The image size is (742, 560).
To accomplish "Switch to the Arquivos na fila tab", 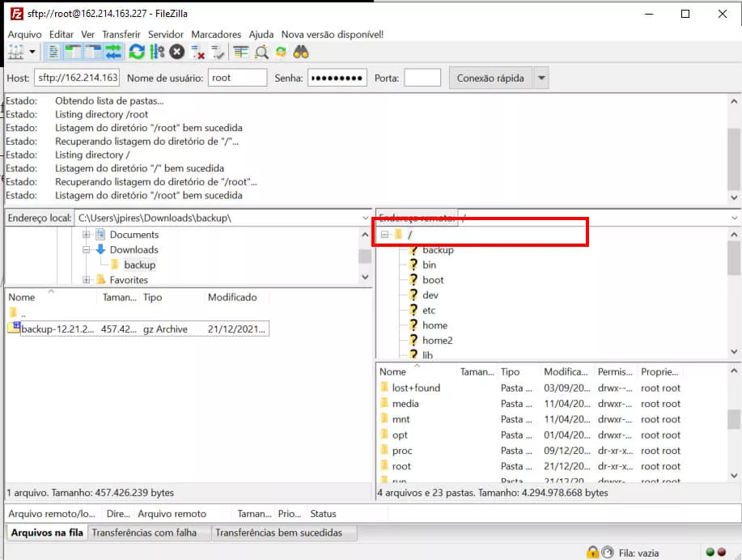I will tap(47, 532).
